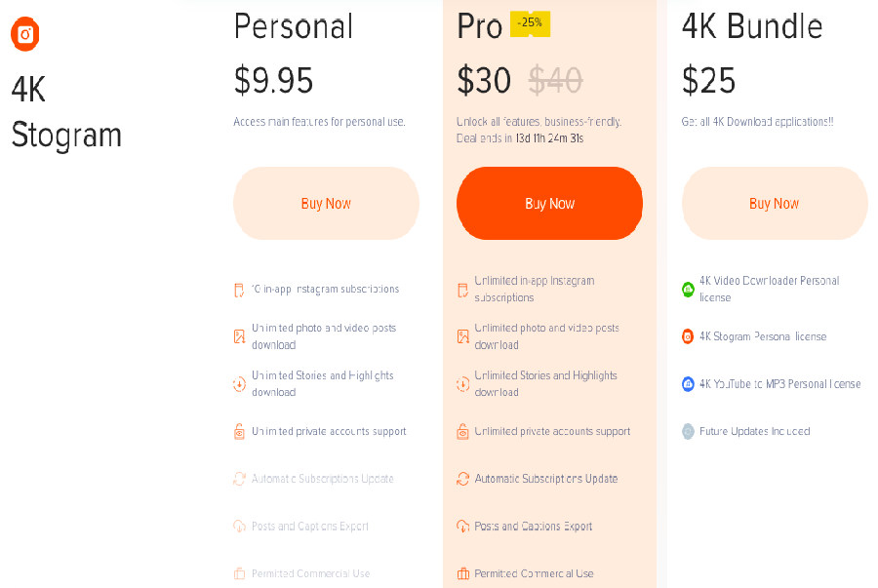Click Pro Automatic Subscriptions Update icon
878x588 pixels.
click(463, 479)
